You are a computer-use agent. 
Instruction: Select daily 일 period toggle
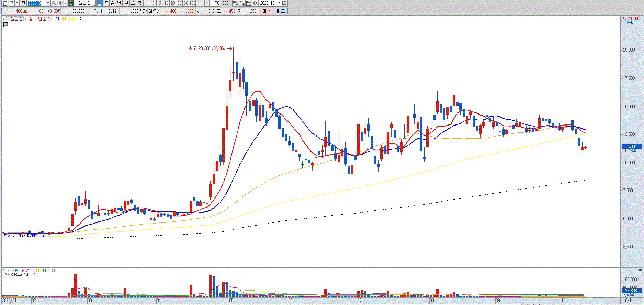coord(99,3)
